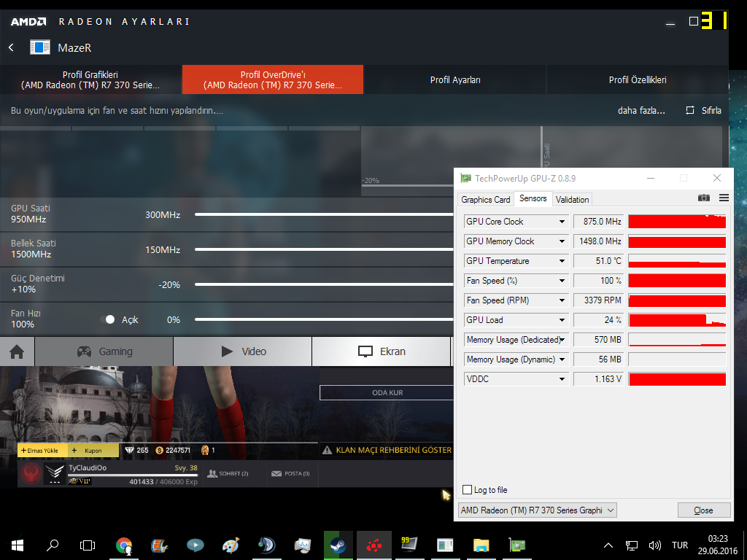Open the Ekran display section
The width and height of the screenshot is (747, 560).
coord(382,352)
